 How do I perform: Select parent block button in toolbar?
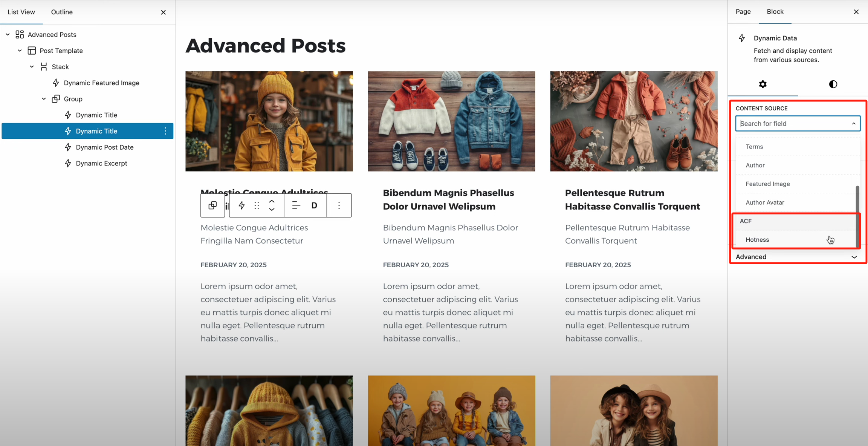click(x=212, y=205)
